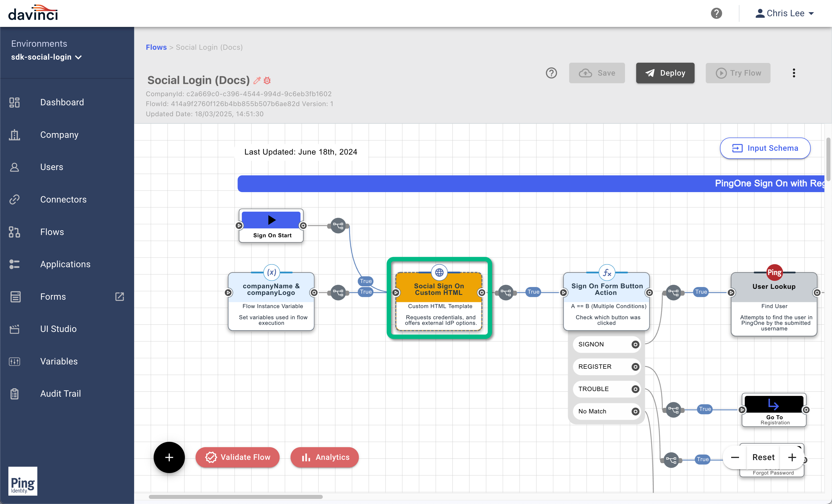The image size is (832, 504).
Task: Open the three-dot options menu near Try Flow
Action: click(x=794, y=73)
